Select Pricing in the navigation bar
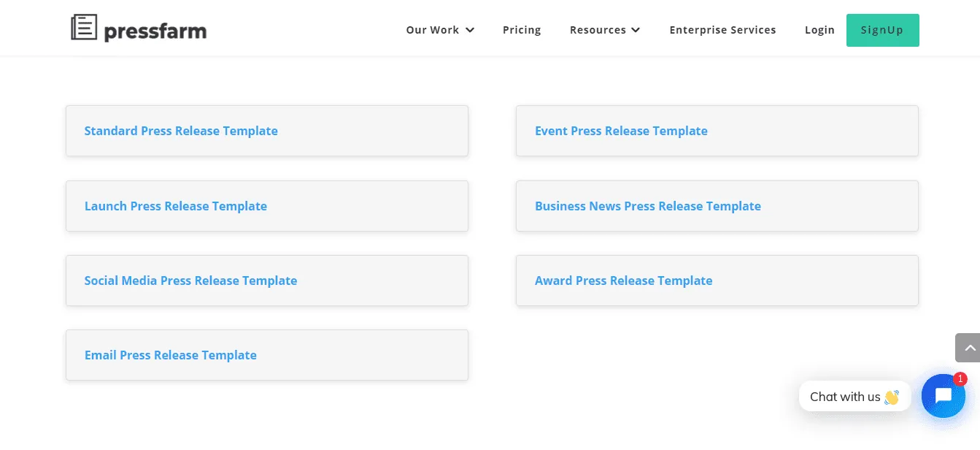The image size is (980, 450). pyautogui.click(x=521, y=30)
